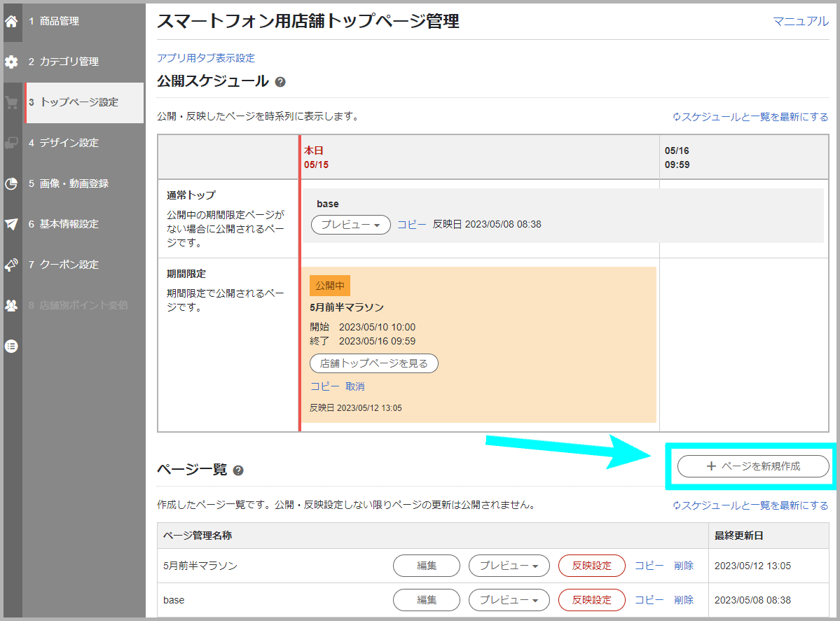This screenshot has height=621, width=840.
Task: Click 公開中 status badge
Action: click(329, 286)
